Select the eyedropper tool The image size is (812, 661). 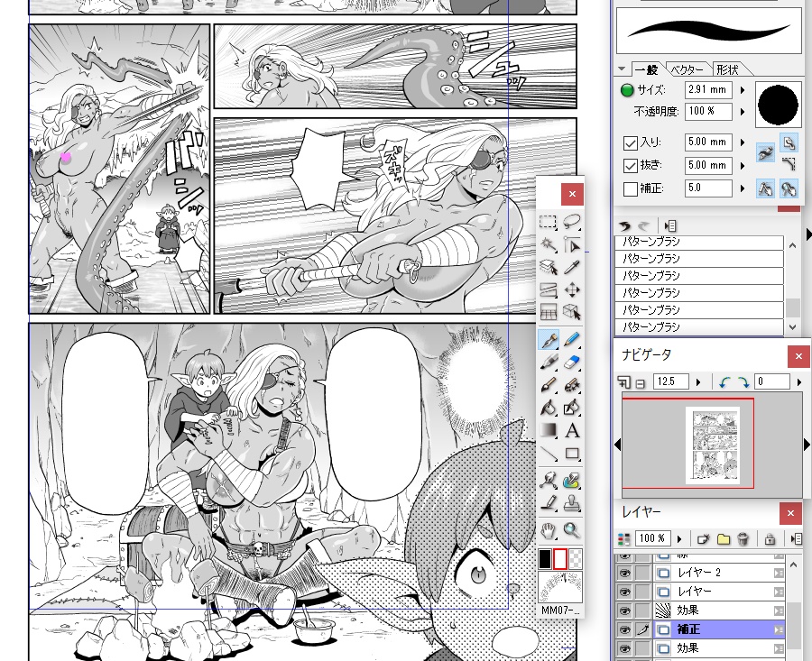pyautogui.click(x=572, y=267)
